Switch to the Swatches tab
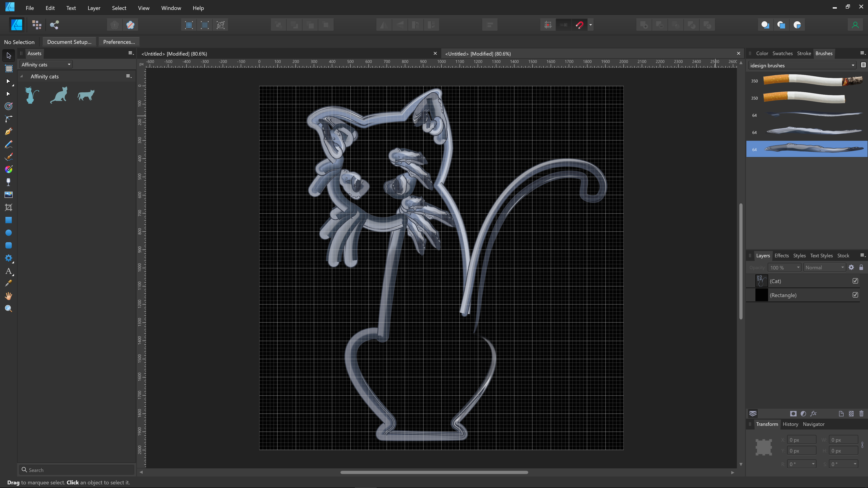The width and height of the screenshot is (868, 488). click(x=782, y=54)
